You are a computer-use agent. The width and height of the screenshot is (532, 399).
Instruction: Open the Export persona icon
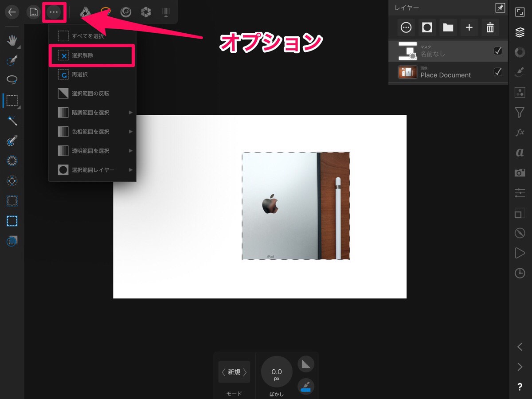(166, 12)
